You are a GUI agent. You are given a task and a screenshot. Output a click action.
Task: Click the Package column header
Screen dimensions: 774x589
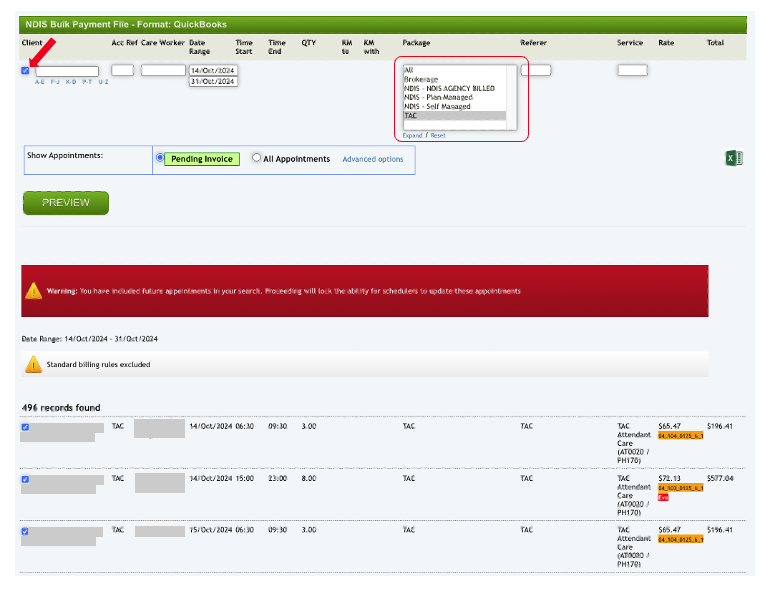416,43
